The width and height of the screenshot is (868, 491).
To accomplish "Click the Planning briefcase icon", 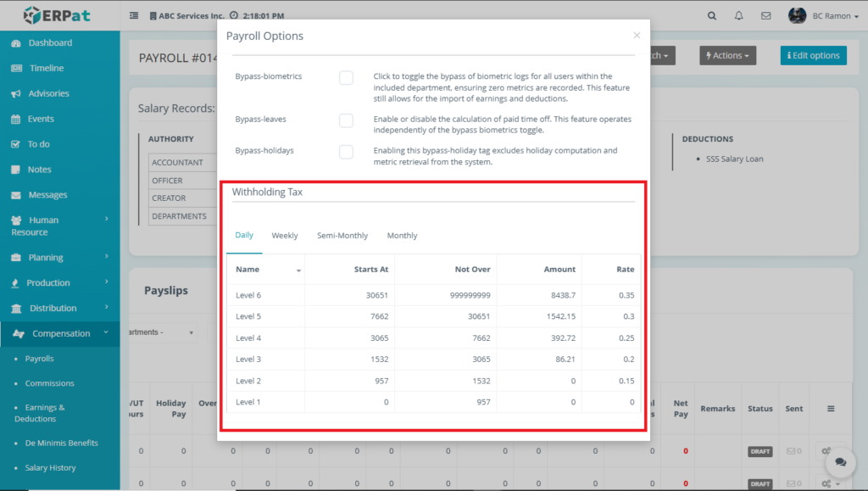I will coord(16,258).
